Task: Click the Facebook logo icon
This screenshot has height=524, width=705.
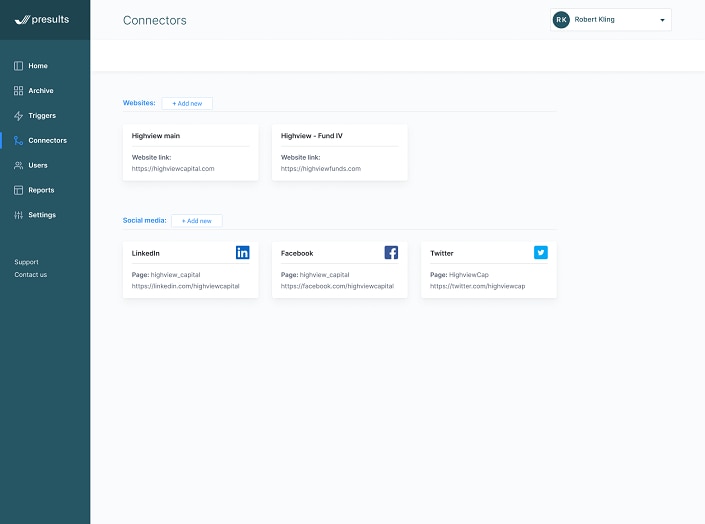Action: [391, 253]
